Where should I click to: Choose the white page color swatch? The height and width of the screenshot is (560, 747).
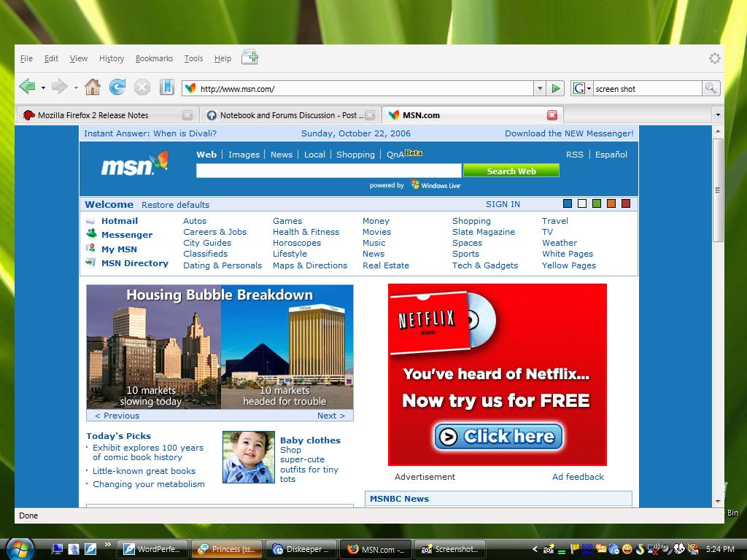pos(581,204)
